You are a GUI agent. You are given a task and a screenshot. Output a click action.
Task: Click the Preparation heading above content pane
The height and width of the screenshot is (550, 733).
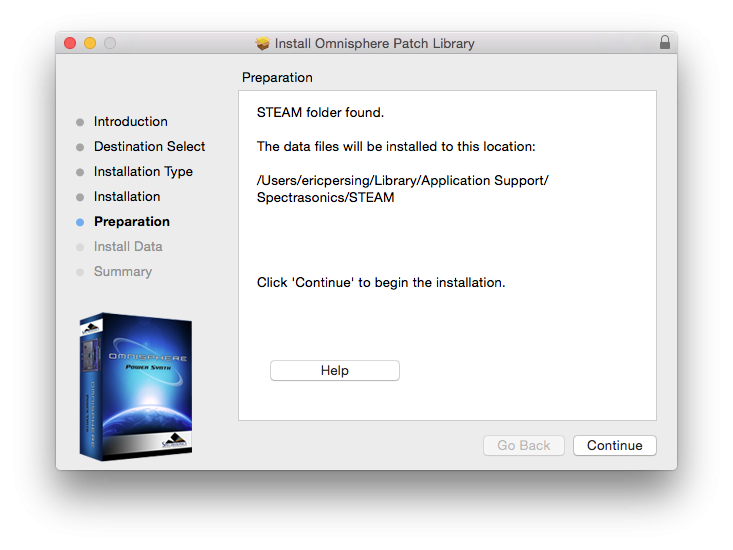point(277,78)
